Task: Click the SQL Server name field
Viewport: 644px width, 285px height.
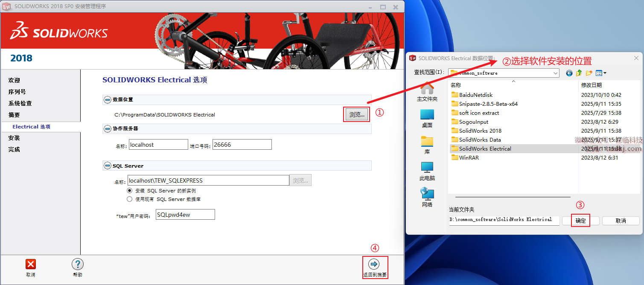Action: (208, 180)
